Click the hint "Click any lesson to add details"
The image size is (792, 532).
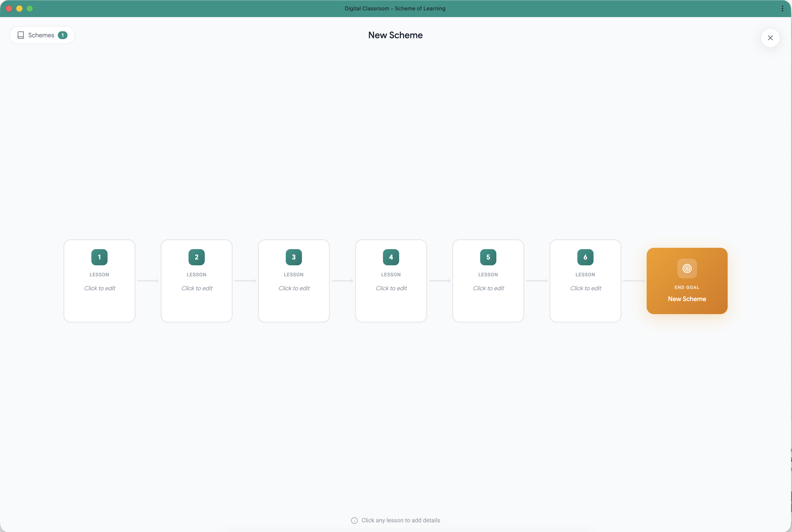click(x=400, y=520)
